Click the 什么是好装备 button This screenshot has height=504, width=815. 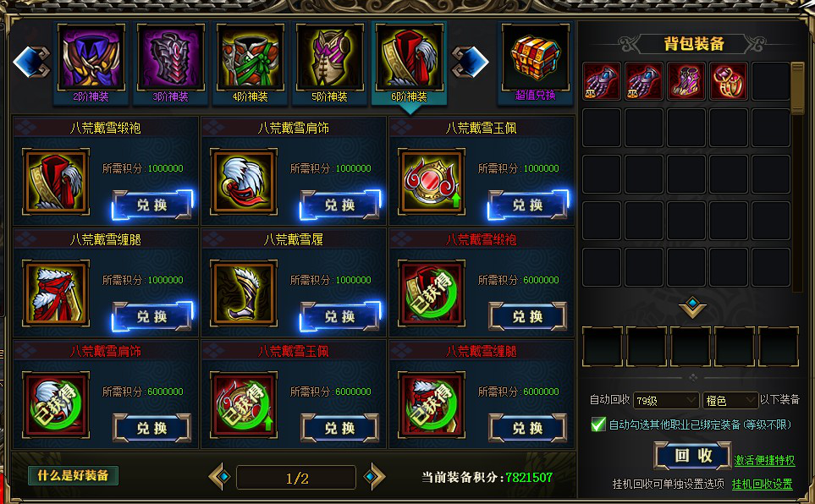[73, 475]
